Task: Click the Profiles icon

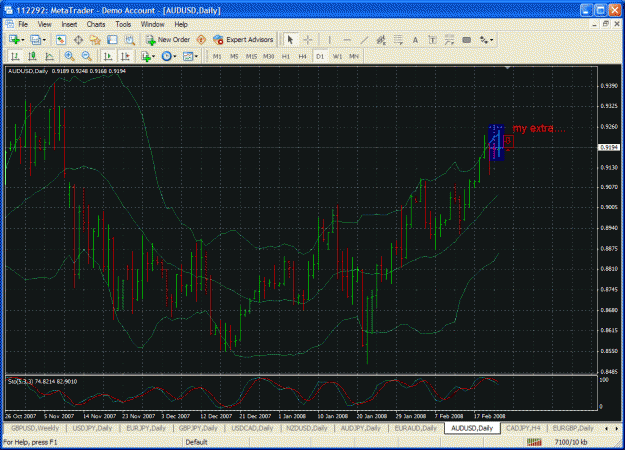Action: tap(35, 39)
